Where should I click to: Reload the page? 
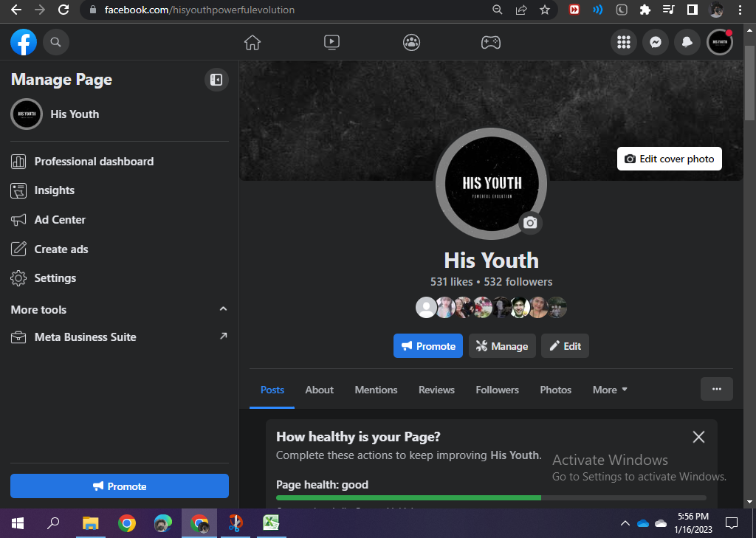click(x=63, y=10)
